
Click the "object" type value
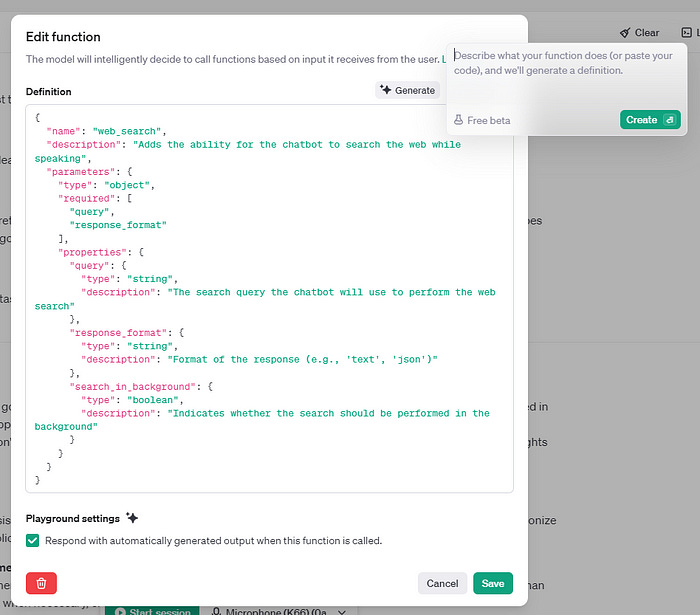pos(127,185)
